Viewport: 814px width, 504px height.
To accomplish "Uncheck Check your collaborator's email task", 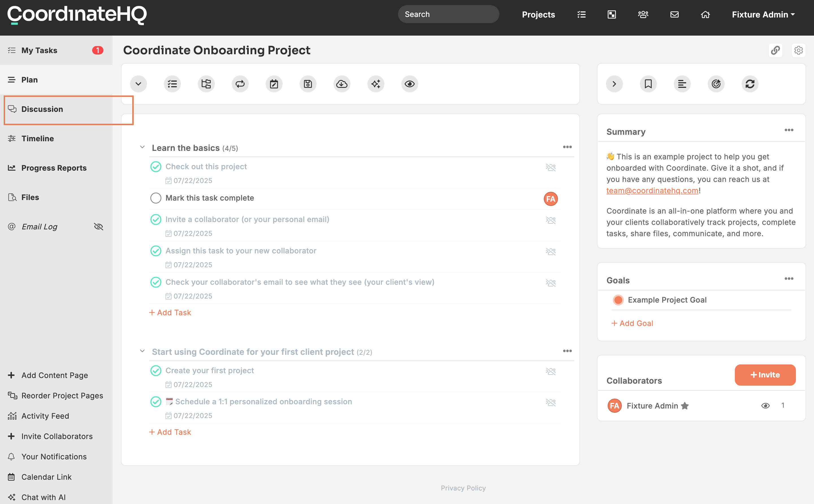I will 156,282.
